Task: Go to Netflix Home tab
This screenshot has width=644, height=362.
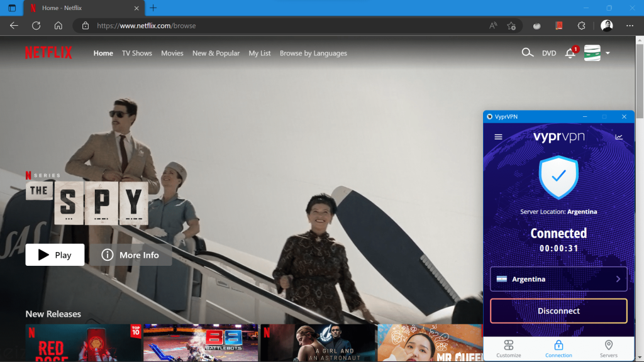Action: (x=103, y=53)
